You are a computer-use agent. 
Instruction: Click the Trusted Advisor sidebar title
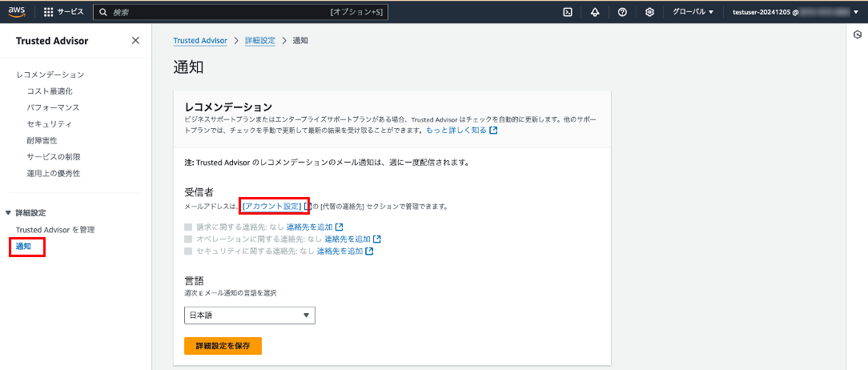point(52,40)
